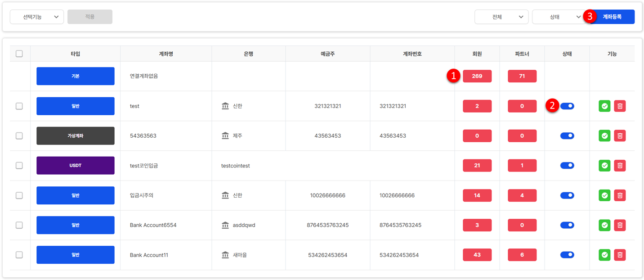644x280 pixels.
Task: Click the green check icon for test코인입금
Action: coord(604,166)
